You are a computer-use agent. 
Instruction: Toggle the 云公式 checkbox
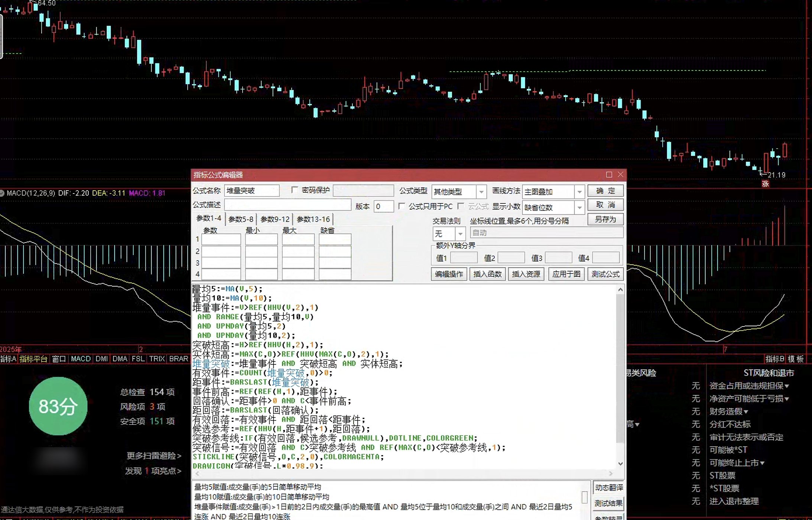click(461, 206)
